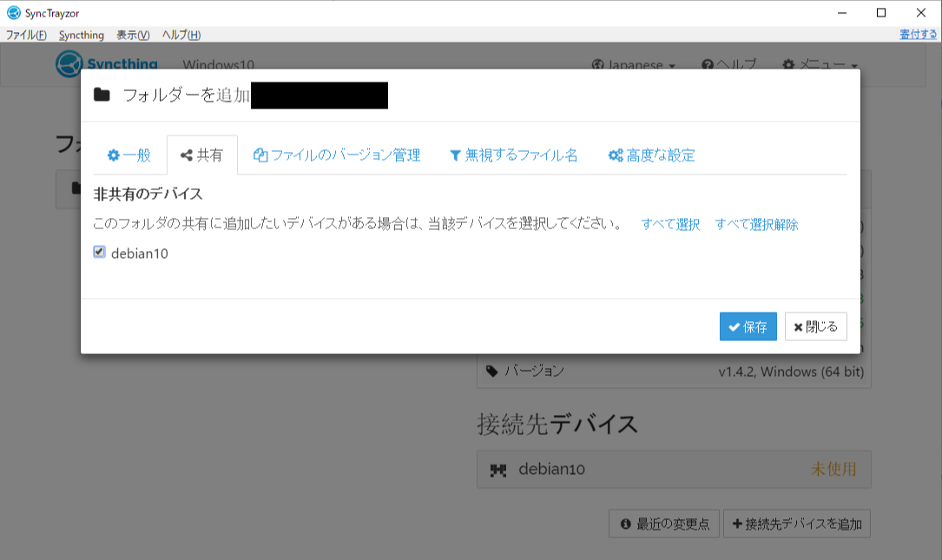This screenshot has height=560, width=942.
Task: Click the Syncthing logo icon
Action: coord(69,63)
